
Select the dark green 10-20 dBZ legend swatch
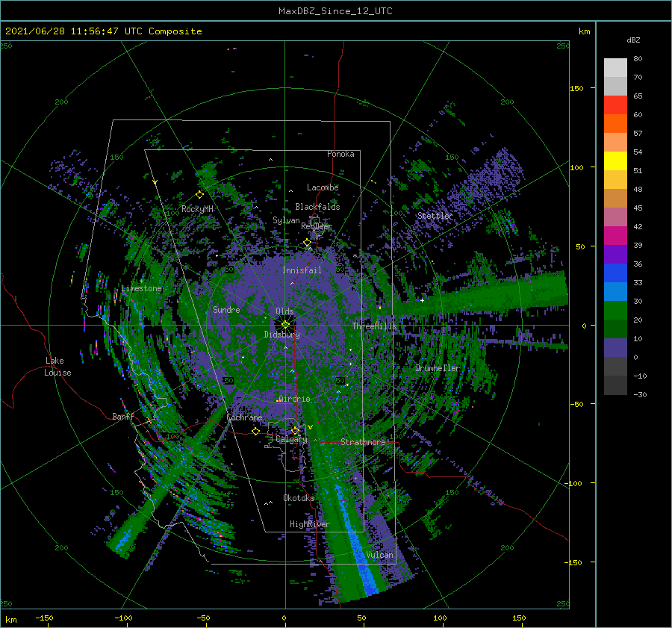615,329
